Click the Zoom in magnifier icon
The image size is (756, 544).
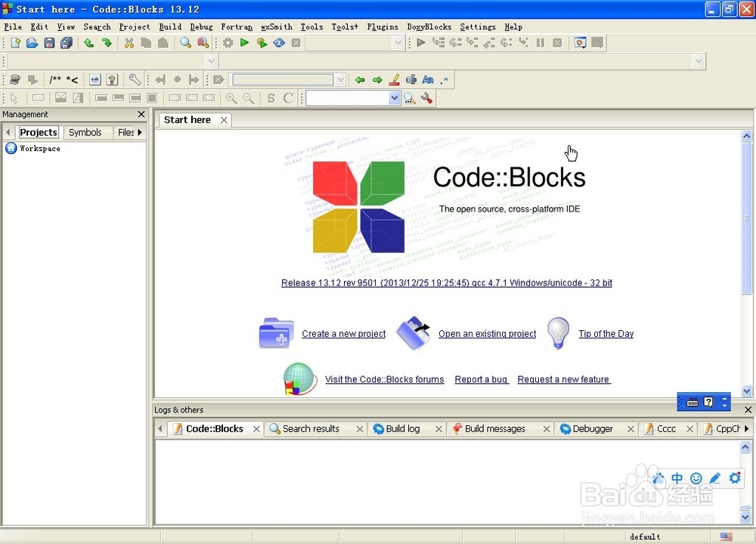tap(231, 98)
